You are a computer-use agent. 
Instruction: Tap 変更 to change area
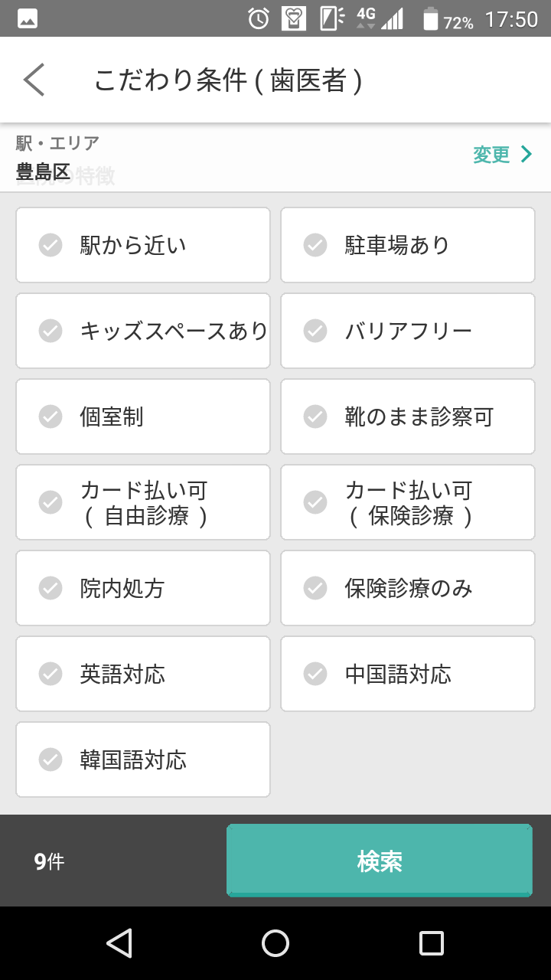click(x=491, y=155)
